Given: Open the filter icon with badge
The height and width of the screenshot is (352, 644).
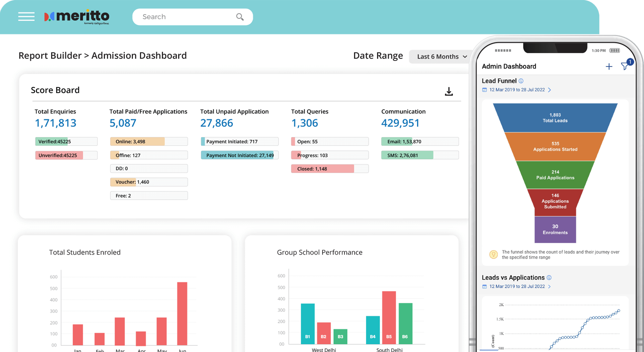Looking at the screenshot, I should [x=626, y=65].
